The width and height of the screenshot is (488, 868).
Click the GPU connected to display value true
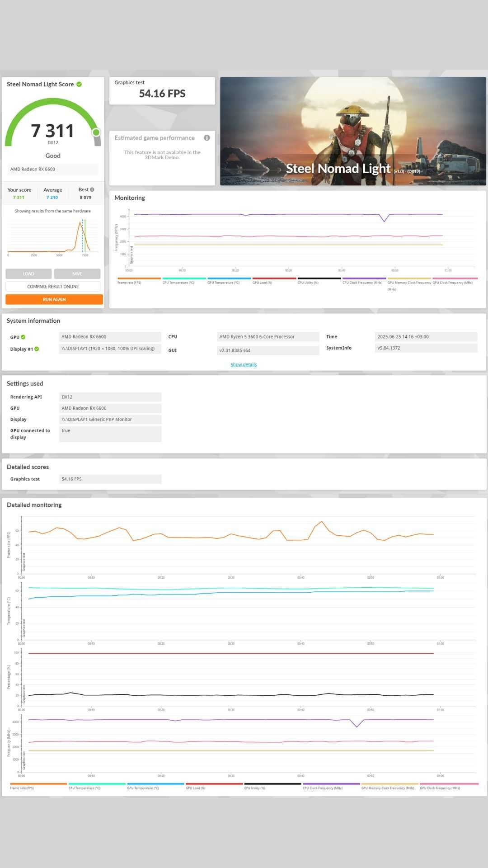pyautogui.click(x=110, y=434)
